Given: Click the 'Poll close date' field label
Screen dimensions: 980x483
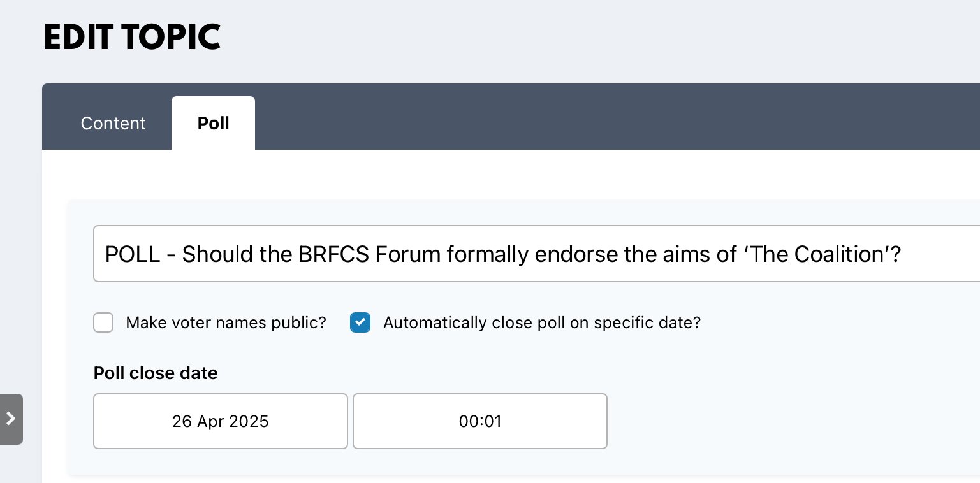Looking at the screenshot, I should point(156,373).
